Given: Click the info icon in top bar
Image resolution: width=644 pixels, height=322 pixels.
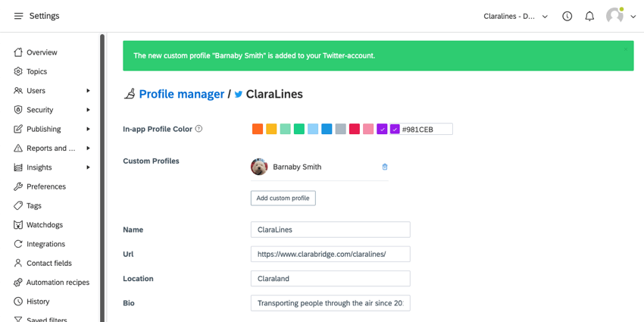Looking at the screenshot, I should tap(567, 16).
